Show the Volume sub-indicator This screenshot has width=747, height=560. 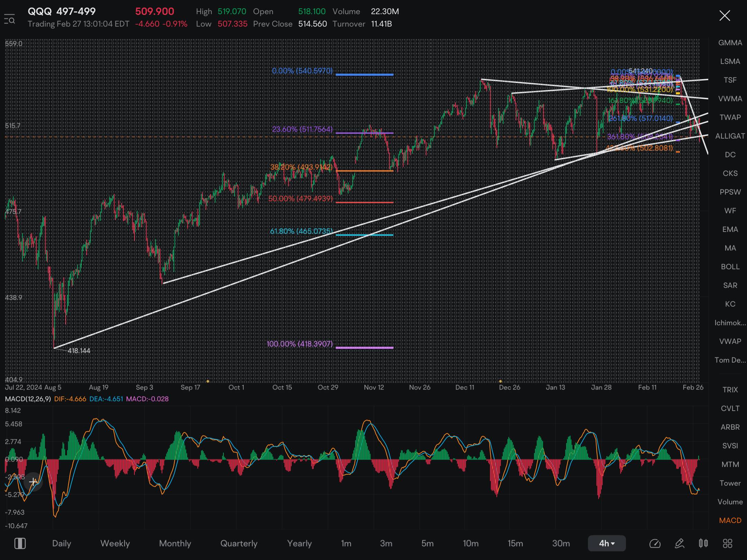point(730,502)
